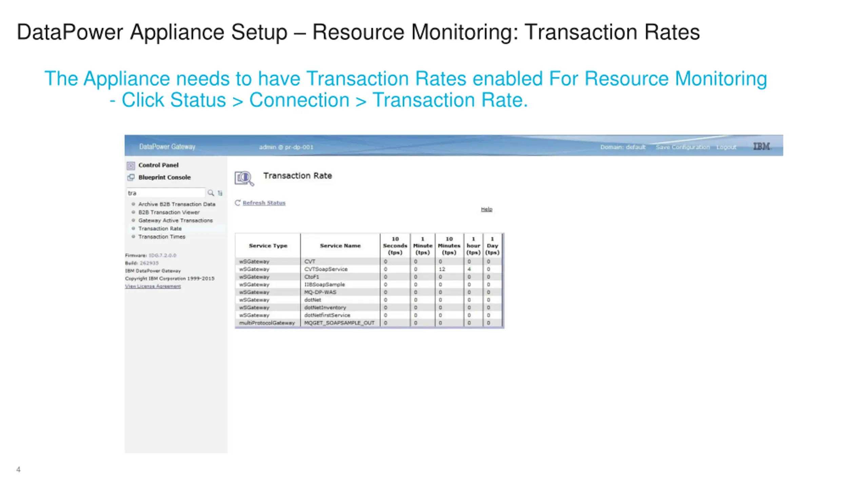
Task: Open Archive B2B Transaction Data
Action: tap(177, 204)
